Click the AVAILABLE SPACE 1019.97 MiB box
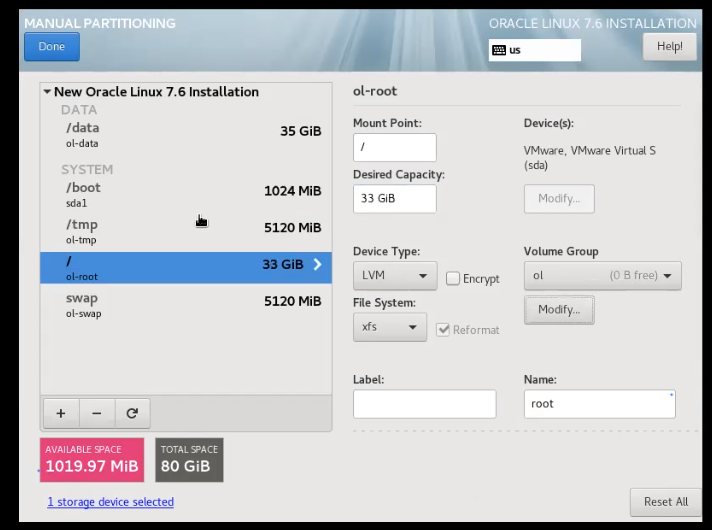 coord(92,460)
